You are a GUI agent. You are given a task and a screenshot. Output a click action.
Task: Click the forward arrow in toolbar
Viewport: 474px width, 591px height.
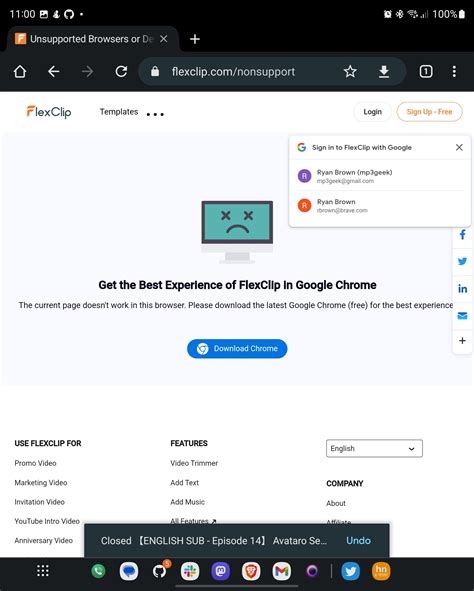click(x=87, y=71)
